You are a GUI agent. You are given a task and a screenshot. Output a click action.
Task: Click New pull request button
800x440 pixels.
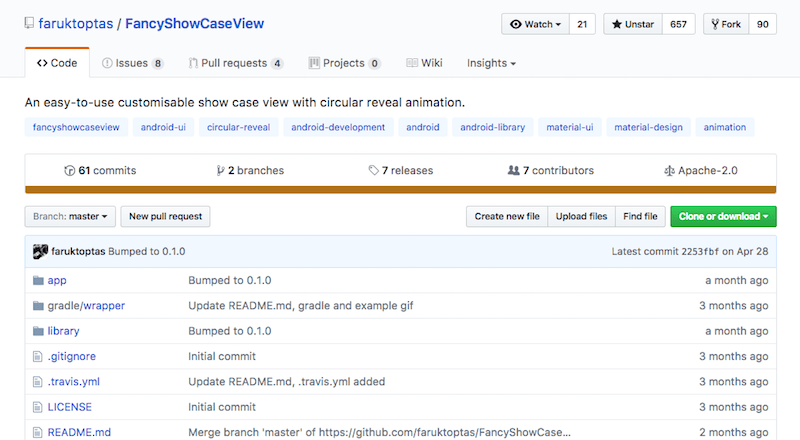click(x=165, y=216)
